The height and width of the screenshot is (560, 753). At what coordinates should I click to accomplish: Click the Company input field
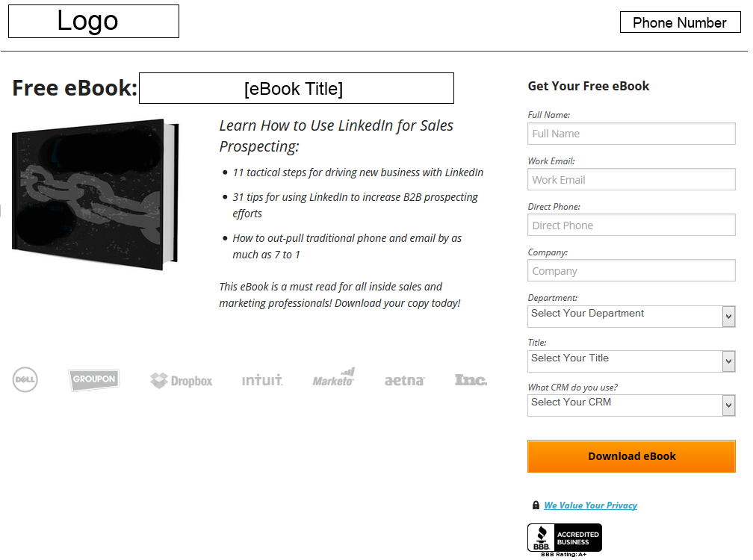[631, 270]
